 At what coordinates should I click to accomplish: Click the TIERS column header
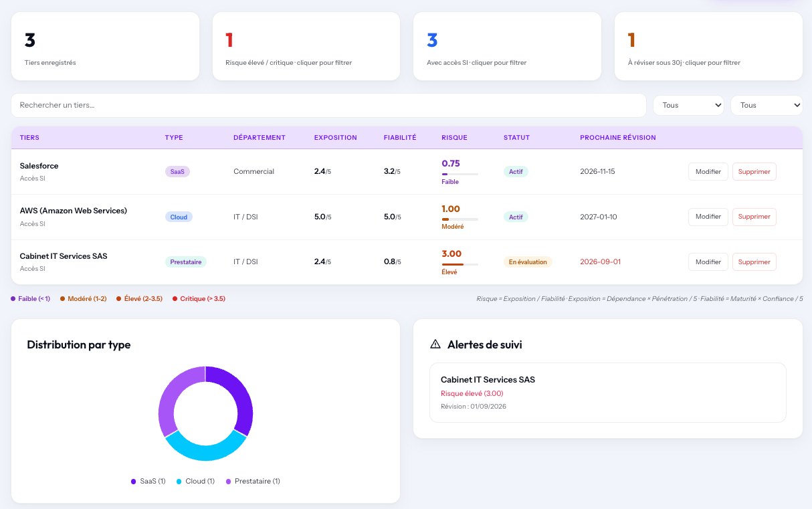tap(29, 138)
